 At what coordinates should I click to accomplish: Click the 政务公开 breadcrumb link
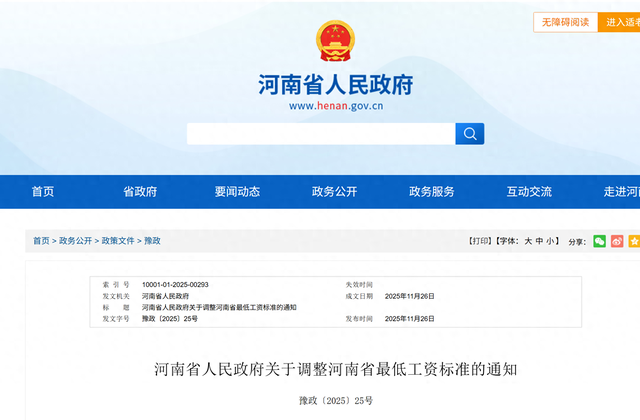(x=76, y=241)
